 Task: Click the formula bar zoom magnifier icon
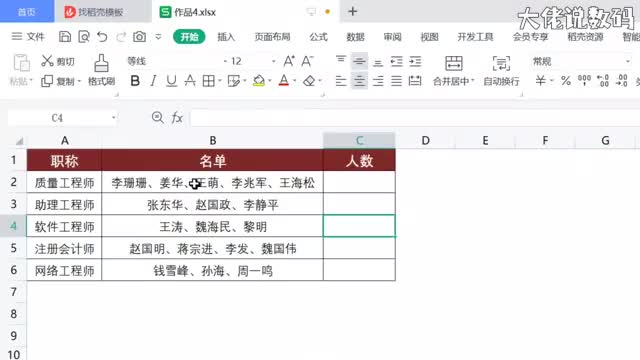[x=158, y=118]
